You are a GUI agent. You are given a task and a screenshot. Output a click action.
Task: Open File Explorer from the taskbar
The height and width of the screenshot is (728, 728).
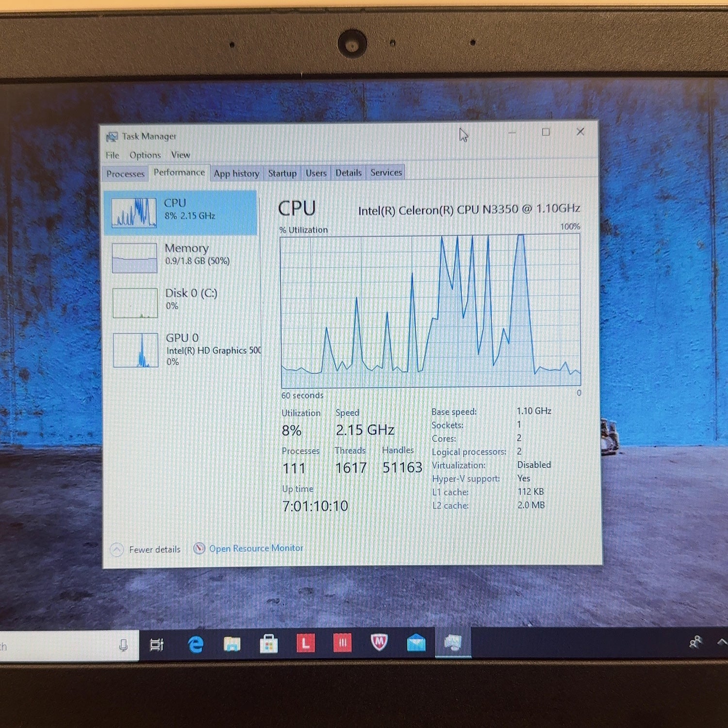point(232,644)
